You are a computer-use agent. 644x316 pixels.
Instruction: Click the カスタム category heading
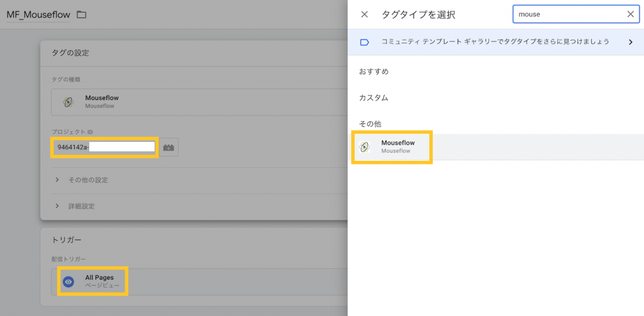(374, 97)
